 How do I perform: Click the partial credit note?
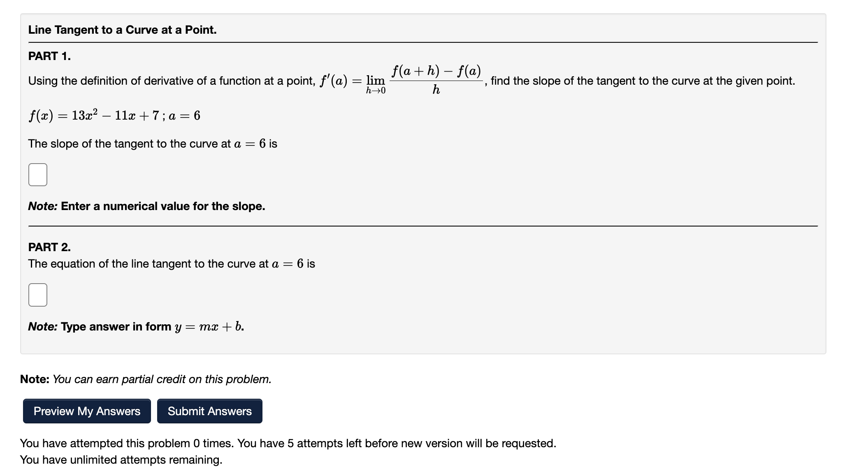pyautogui.click(x=146, y=379)
